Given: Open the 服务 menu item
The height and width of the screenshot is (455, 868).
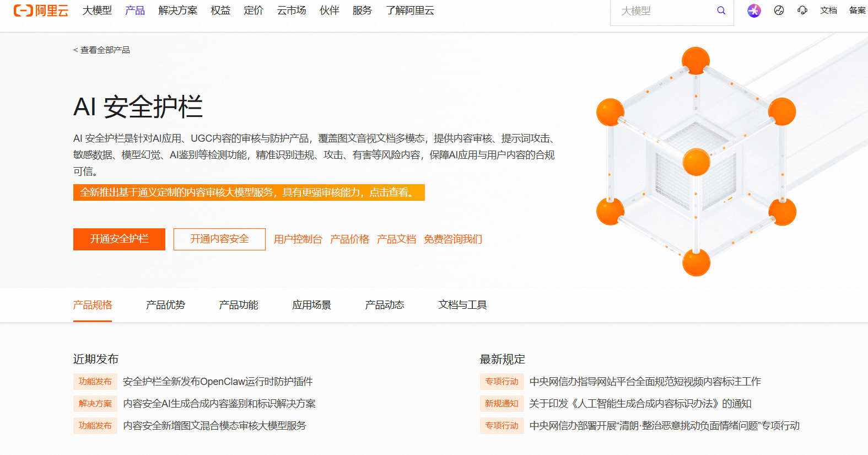Looking at the screenshot, I should pos(362,10).
